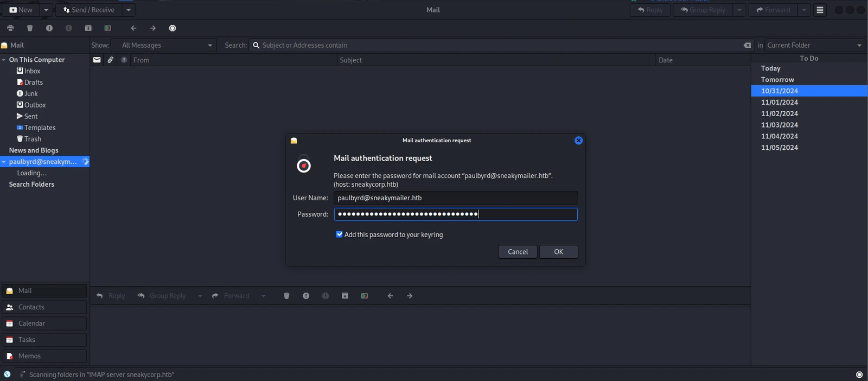Sort by the envelope status column icon
This screenshot has width=868, height=381.
[97, 60]
